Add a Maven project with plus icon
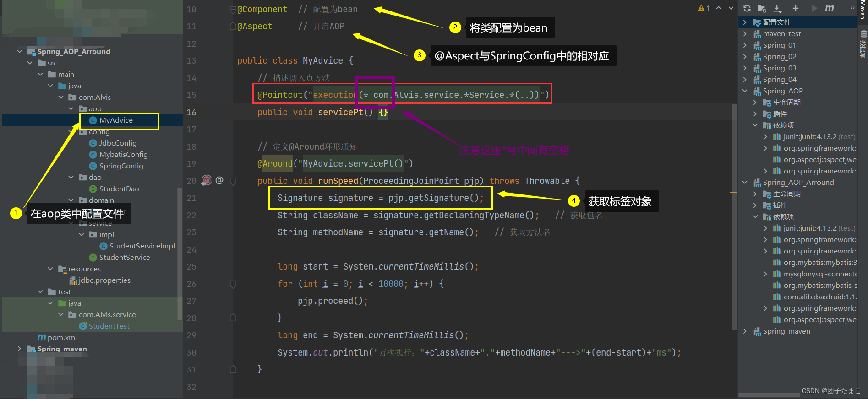Viewport: 868px width, 399px height. click(796, 8)
